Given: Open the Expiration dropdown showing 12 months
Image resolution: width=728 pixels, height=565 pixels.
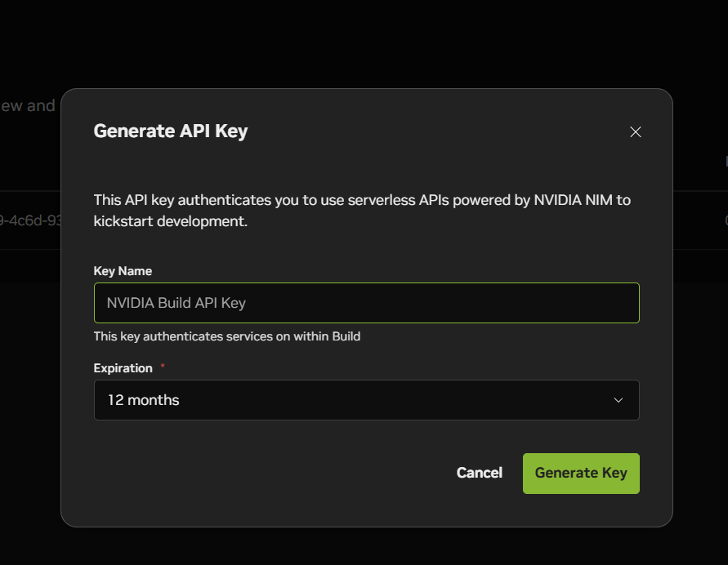Looking at the screenshot, I should point(366,400).
